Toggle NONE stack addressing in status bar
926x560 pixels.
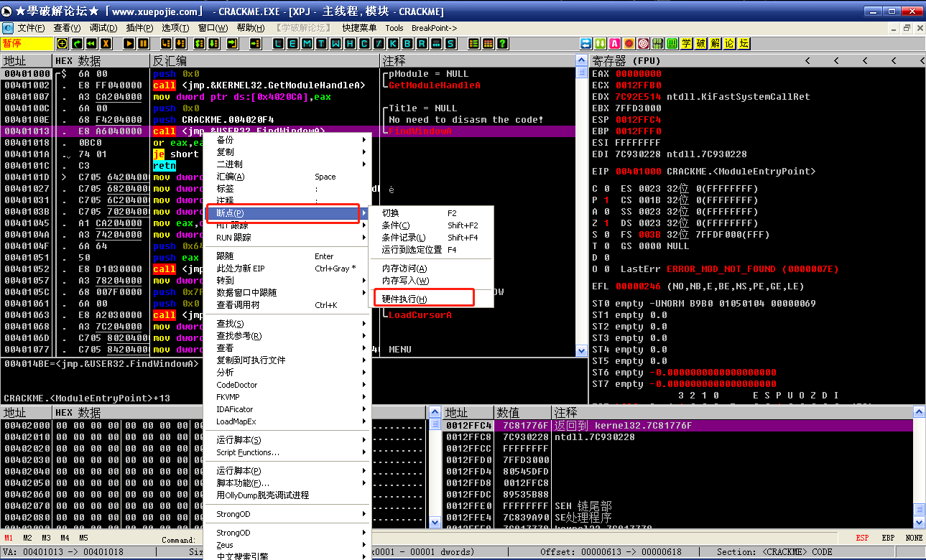pyautogui.click(x=914, y=538)
